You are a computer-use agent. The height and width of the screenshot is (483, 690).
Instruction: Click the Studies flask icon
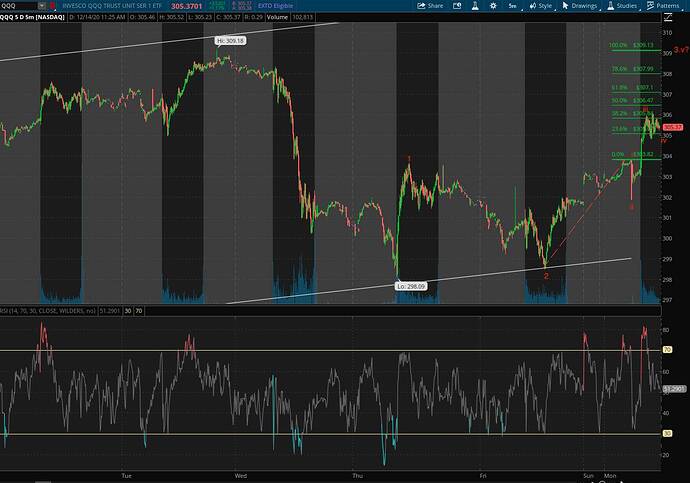coord(611,6)
